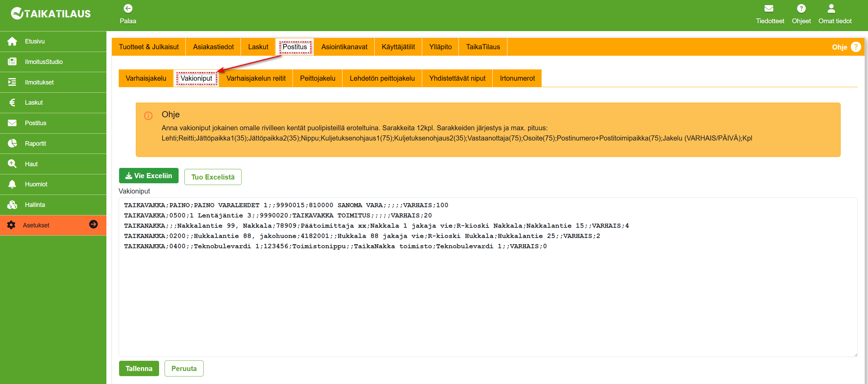Click the Etusivu home icon
The image size is (868, 384).
coord(12,41)
